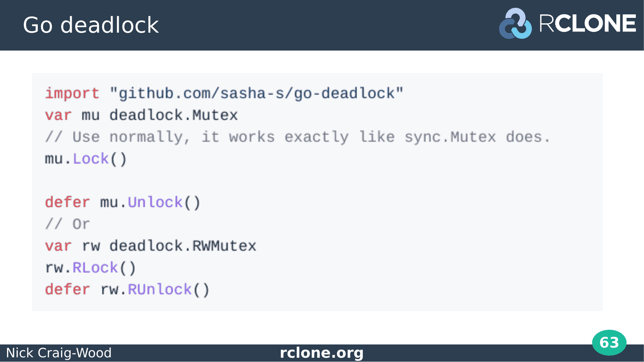Click the defer keyword before rw.RUnlock
The image size is (644, 362).
coord(67,290)
